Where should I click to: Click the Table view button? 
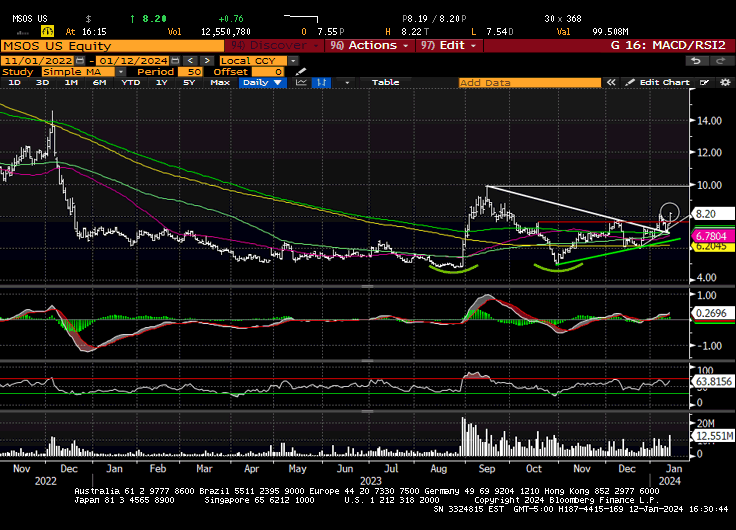[385, 83]
